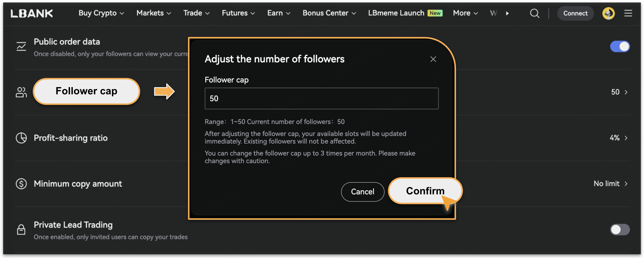
Task: Click the Public order data chart icon
Action: click(21, 47)
